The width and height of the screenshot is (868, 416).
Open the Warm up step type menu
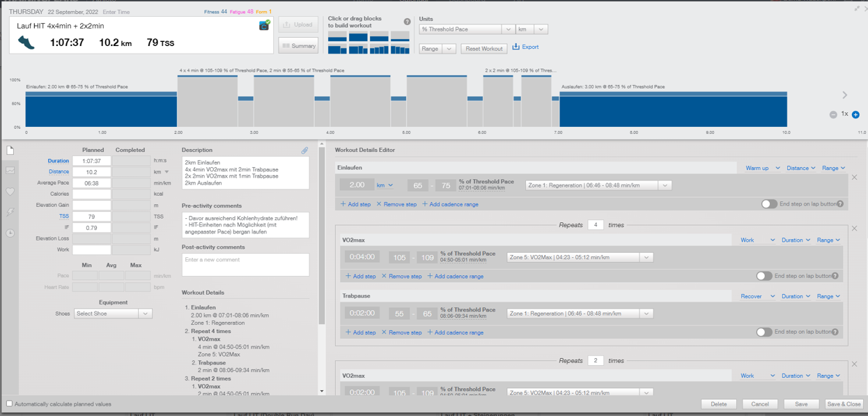click(762, 168)
